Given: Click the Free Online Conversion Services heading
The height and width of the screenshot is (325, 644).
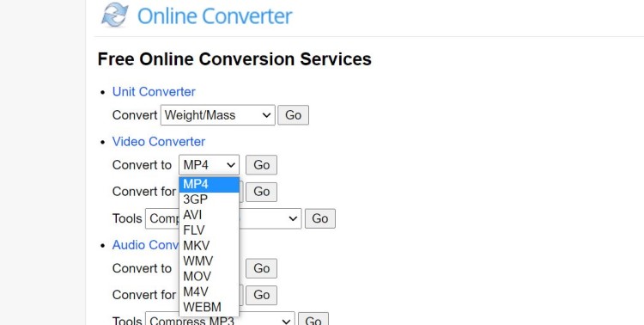Looking at the screenshot, I should pyautogui.click(x=234, y=59).
